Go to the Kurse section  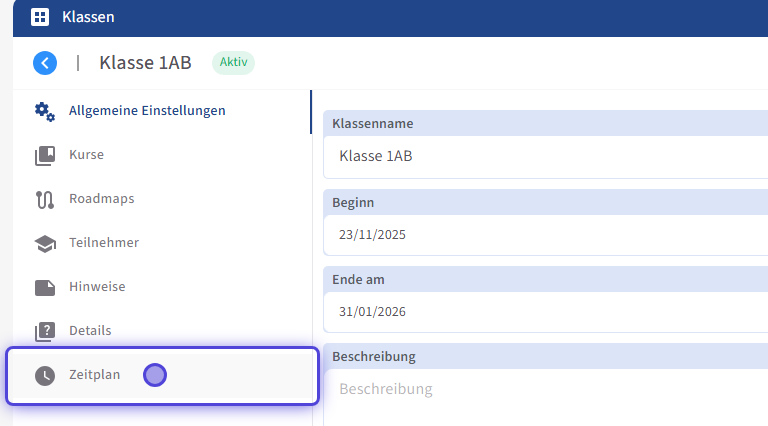pyautogui.click(x=86, y=155)
